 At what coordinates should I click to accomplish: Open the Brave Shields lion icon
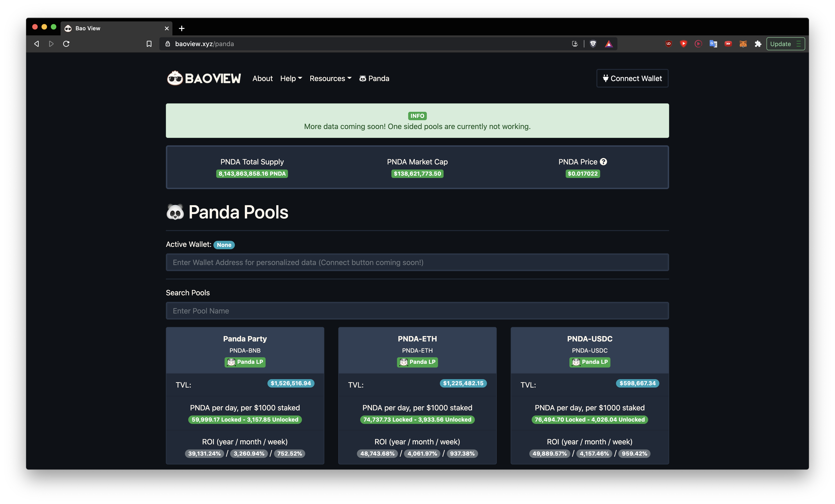pos(593,44)
